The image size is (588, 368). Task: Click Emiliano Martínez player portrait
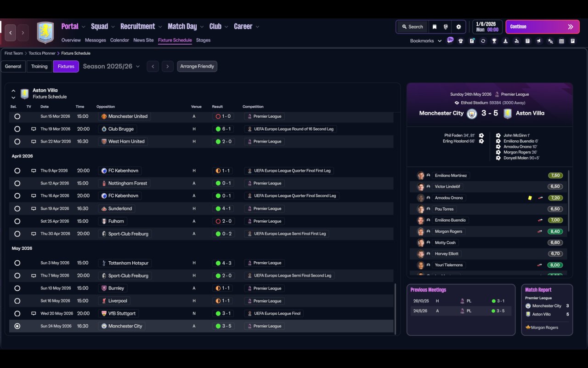coord(420,176)
